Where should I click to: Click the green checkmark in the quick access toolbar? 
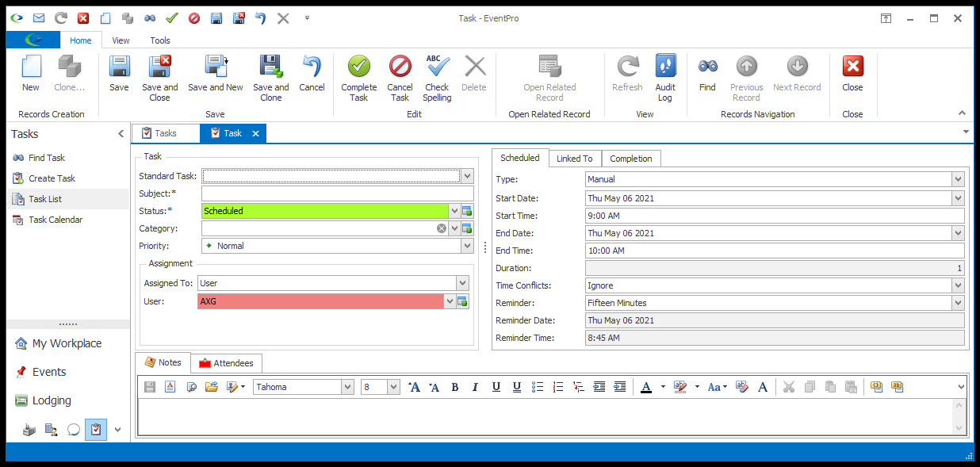(x=171, y=17)
